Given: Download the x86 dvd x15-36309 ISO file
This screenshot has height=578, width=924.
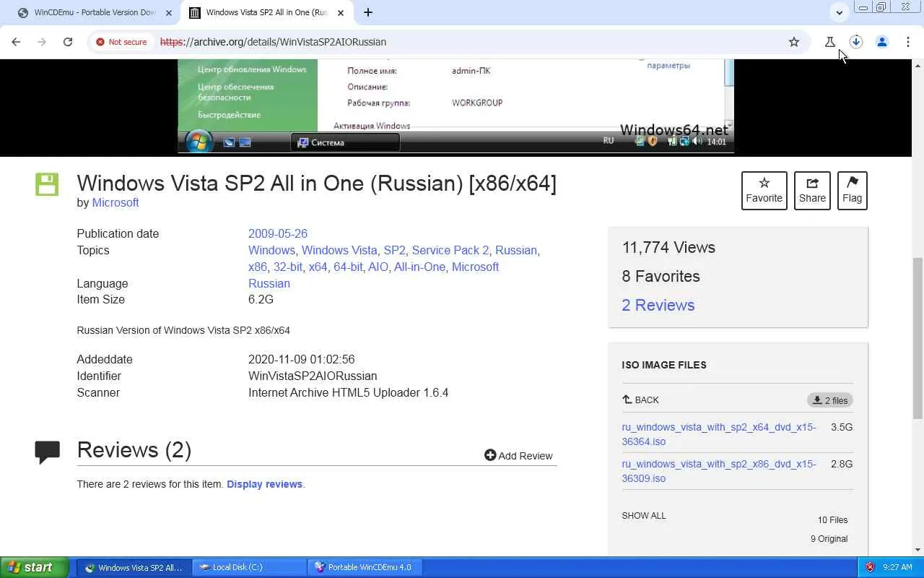Looking at the screenshot, I should tap(719, 471).
